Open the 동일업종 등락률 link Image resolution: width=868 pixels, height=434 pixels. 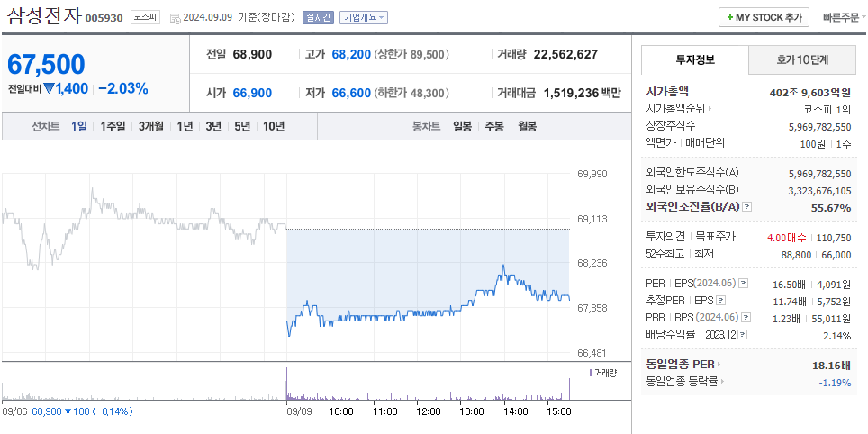[x=685, y=382]
